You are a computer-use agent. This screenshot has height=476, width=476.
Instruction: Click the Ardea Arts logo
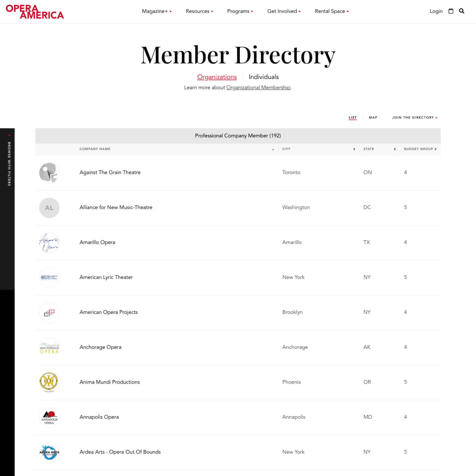pos(49,452)
